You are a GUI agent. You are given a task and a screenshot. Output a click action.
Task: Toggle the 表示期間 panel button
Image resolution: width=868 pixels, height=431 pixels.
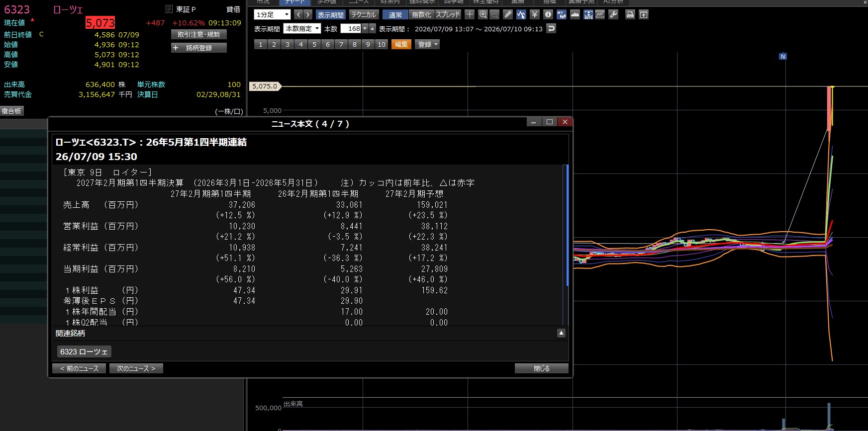[x=330, y=14]
